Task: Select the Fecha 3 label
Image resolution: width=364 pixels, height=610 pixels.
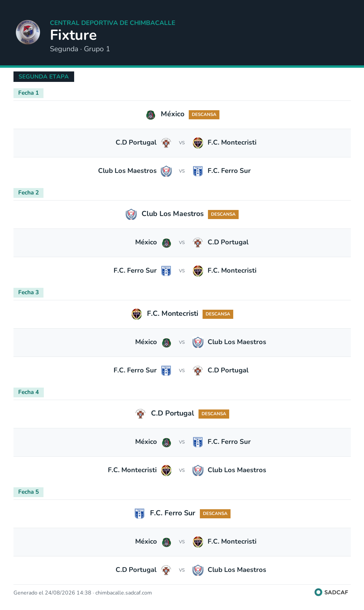Action: (x=28, y=293)
